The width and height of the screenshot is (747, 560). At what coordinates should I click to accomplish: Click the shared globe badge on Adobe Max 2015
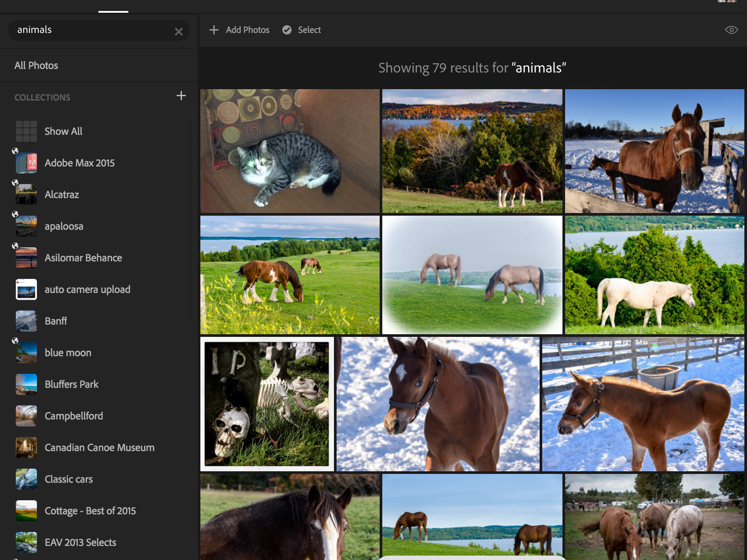(15, 151)
